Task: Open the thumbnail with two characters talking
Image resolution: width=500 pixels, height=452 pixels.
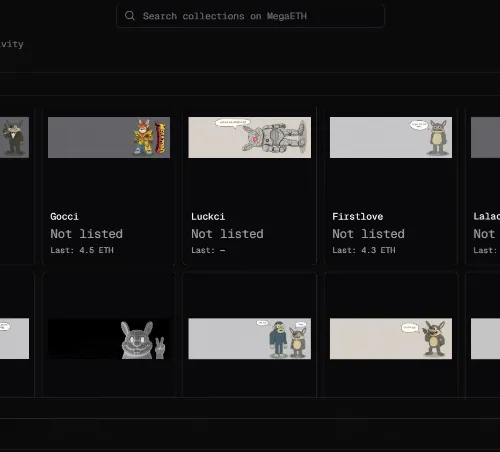Action: [250, 339]
